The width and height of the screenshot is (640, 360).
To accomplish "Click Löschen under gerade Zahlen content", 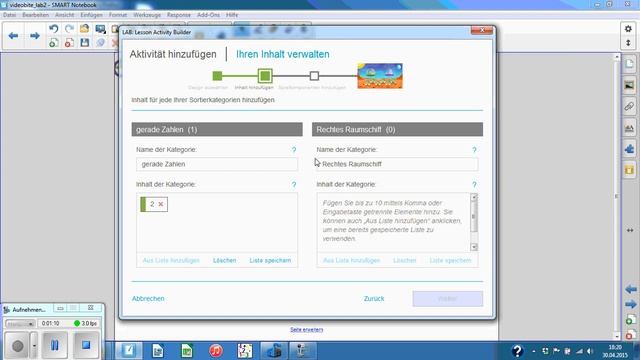I will tap(224, 260).
